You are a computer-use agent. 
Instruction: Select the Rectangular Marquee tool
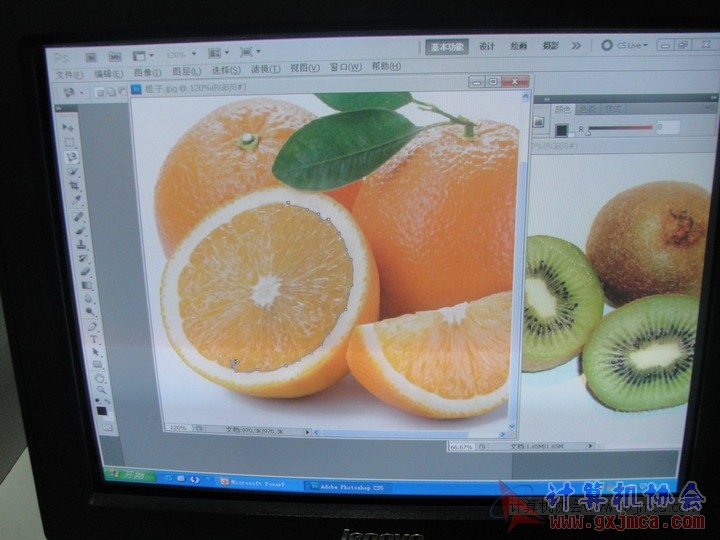[69, 141]
